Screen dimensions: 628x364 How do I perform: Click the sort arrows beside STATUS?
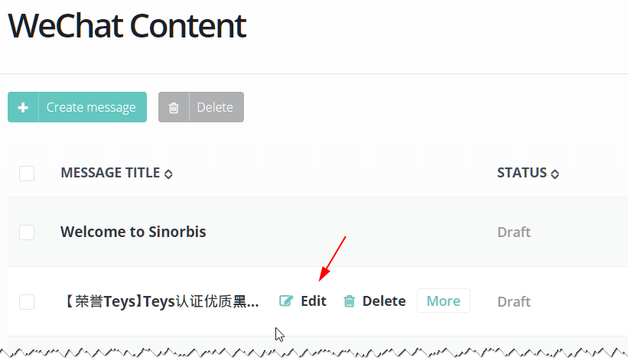[x=555, y=174]
